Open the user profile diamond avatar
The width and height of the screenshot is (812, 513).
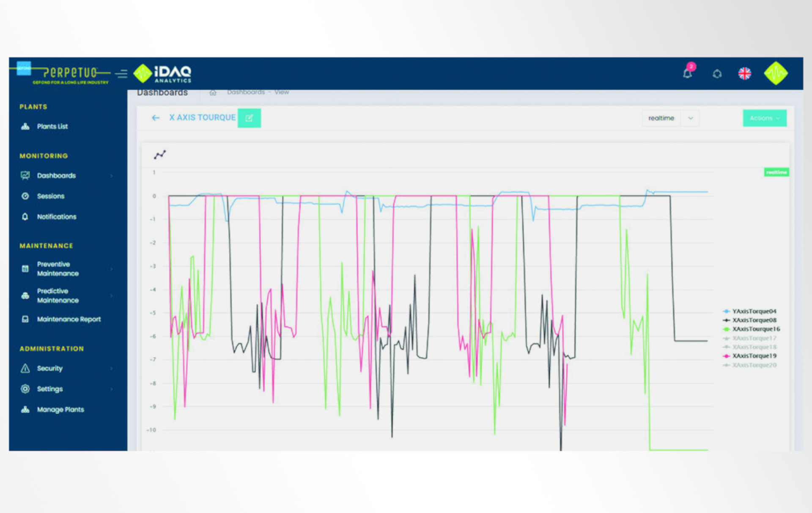(x=776, y=73)
